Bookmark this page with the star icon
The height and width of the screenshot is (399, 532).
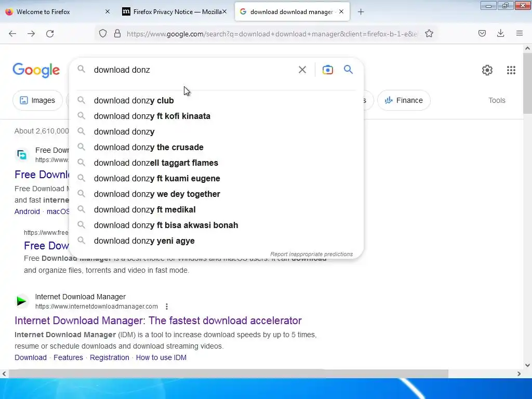pyautogui.click(x=429, y=34)
